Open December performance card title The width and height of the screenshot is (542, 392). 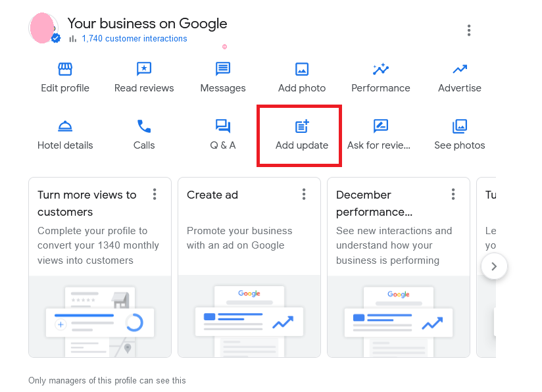point(374,203)
